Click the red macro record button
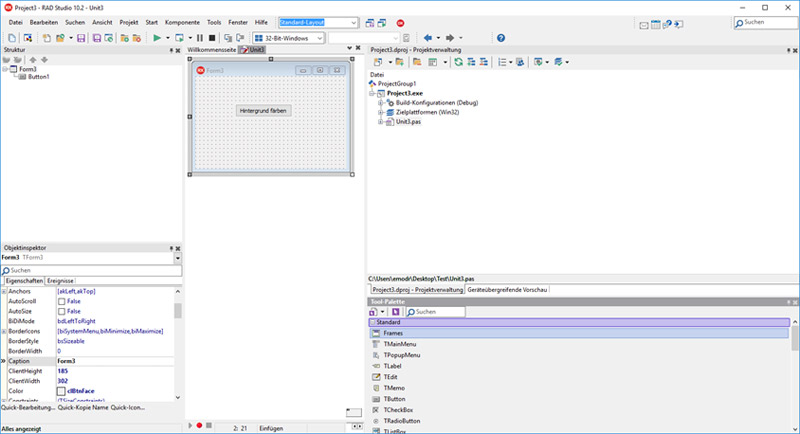This screenshot has height=434, width=800. (199, 426)
